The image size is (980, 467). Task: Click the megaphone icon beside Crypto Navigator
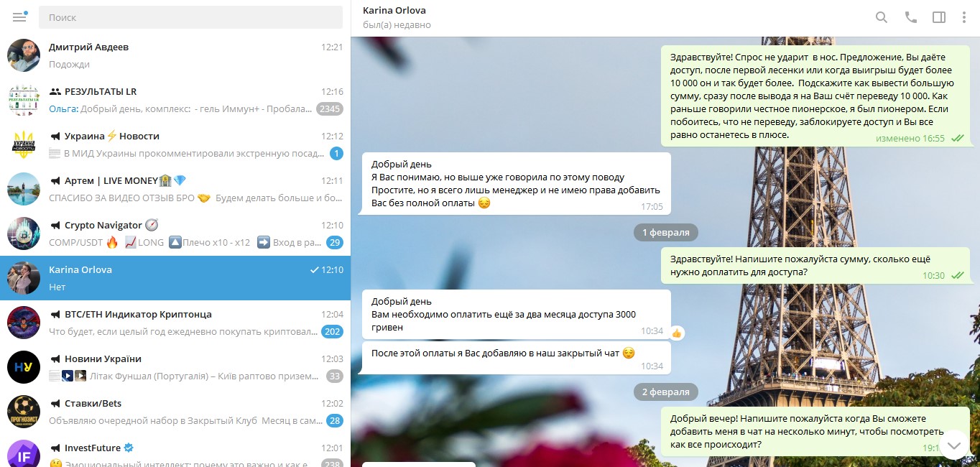[x=55, y=226]
